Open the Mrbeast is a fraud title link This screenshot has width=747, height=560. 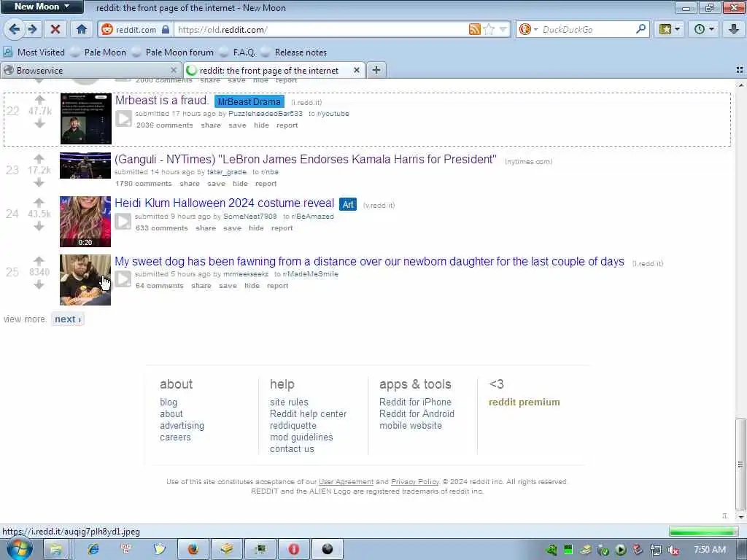[x=162, y=101]
